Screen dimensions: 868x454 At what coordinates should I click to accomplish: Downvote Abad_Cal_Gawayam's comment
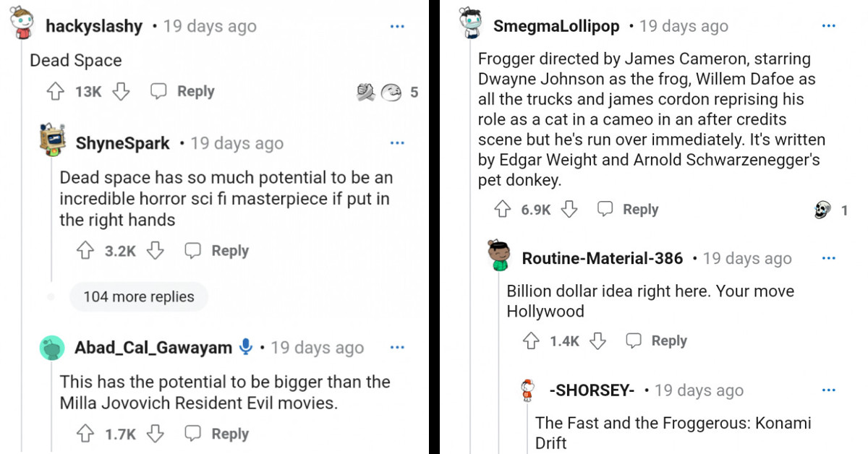coord(154,434)
